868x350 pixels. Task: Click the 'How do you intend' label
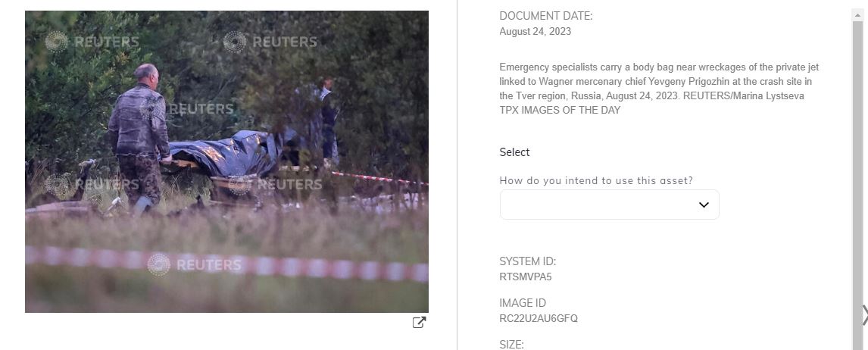[x=596, y=180]
